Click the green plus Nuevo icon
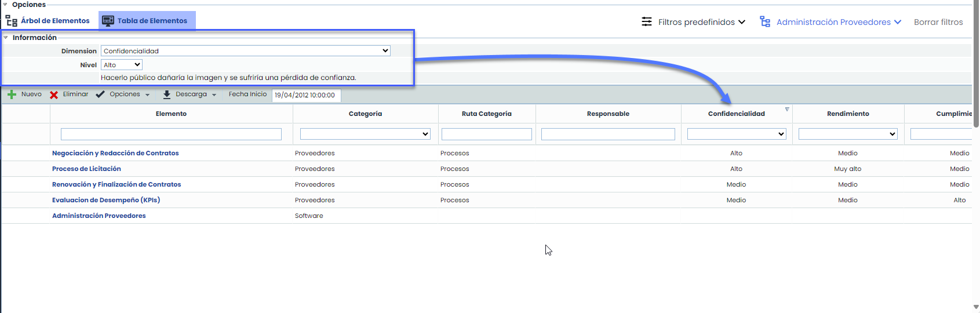 (x=12, y=94)
